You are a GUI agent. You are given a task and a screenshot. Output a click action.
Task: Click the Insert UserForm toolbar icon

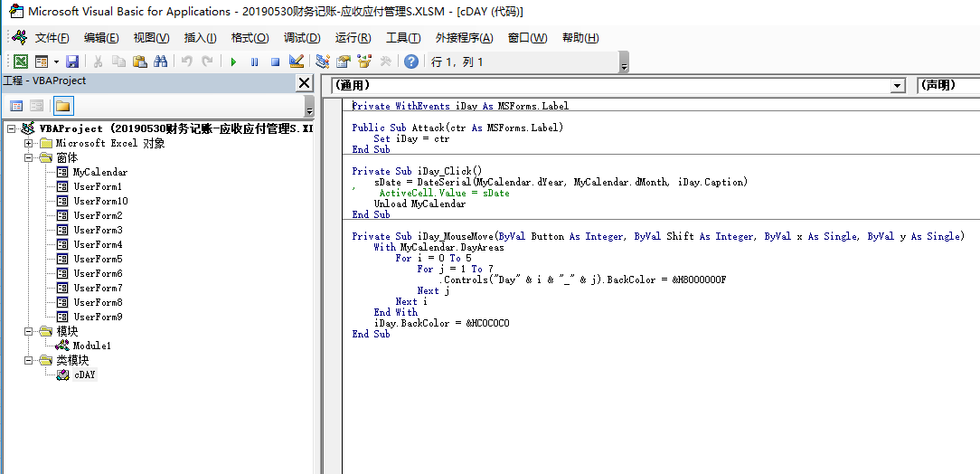click(42, 62)
